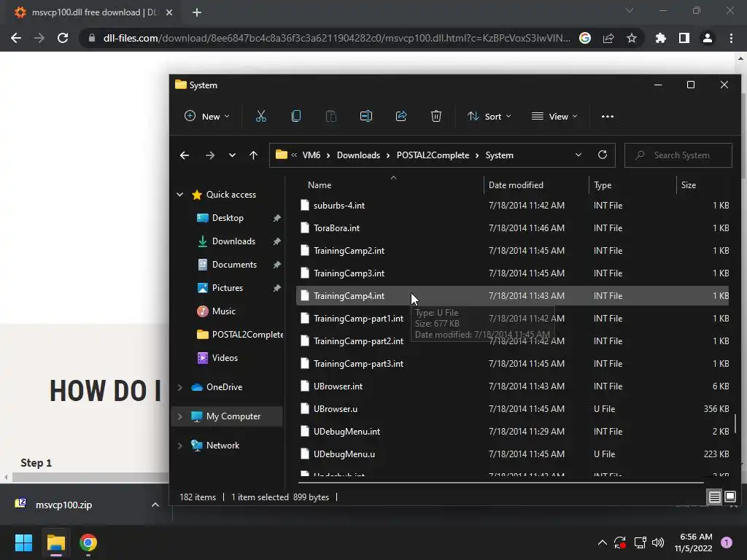The height and width of the screenshot is (560, 747).
Task: Reload the Chrome page
Action: 63,38
